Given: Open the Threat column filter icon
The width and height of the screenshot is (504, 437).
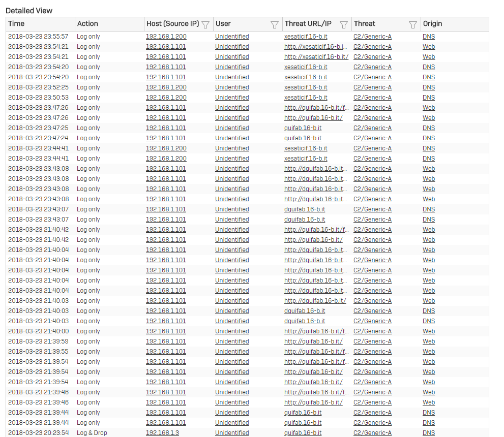Looking at the screenshot, I should click(x=413, y=25).
